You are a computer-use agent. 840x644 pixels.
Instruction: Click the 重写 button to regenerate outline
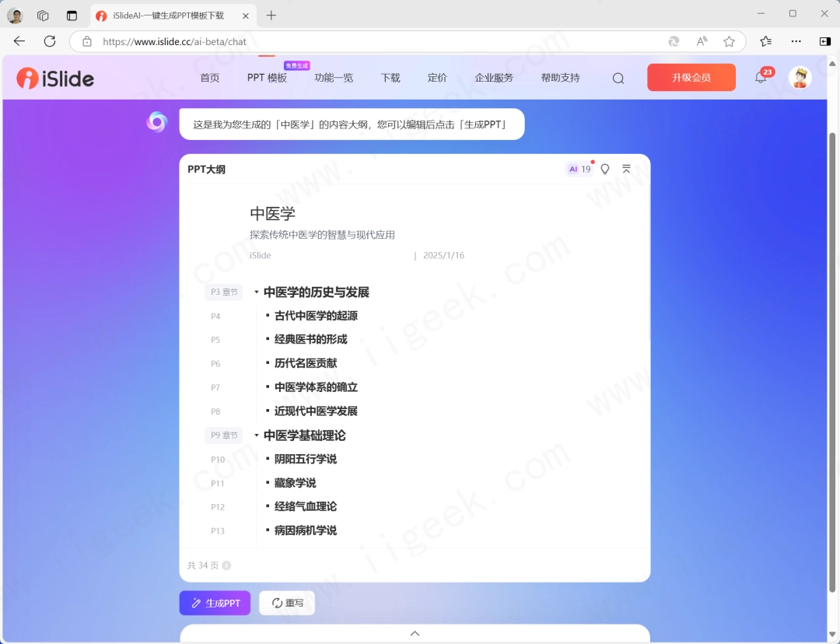pos(288,603)
